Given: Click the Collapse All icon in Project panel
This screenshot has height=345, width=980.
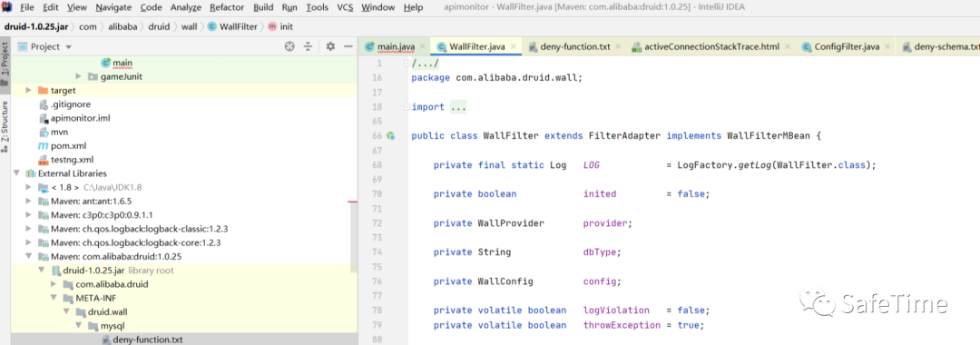Looking at the screenshot, I should point(309,46).
